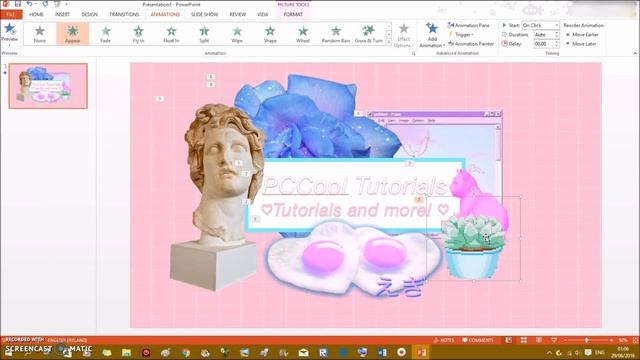This screenshot has height=360, width=640.
Task: Click the PCCool Tutorials title text
Action: pyautogui.click(x=354, y=186)
